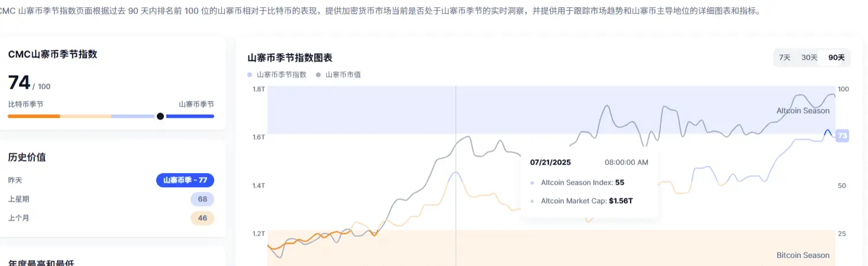Click the black dot on index gauge
The image size is (868, 266).
coord(160,116)
